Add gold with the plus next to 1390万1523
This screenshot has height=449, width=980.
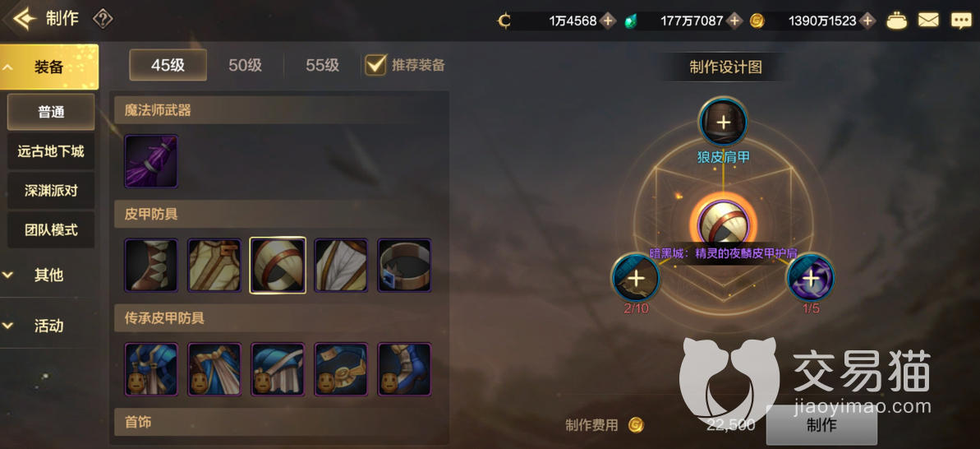(x=867, y=21)
